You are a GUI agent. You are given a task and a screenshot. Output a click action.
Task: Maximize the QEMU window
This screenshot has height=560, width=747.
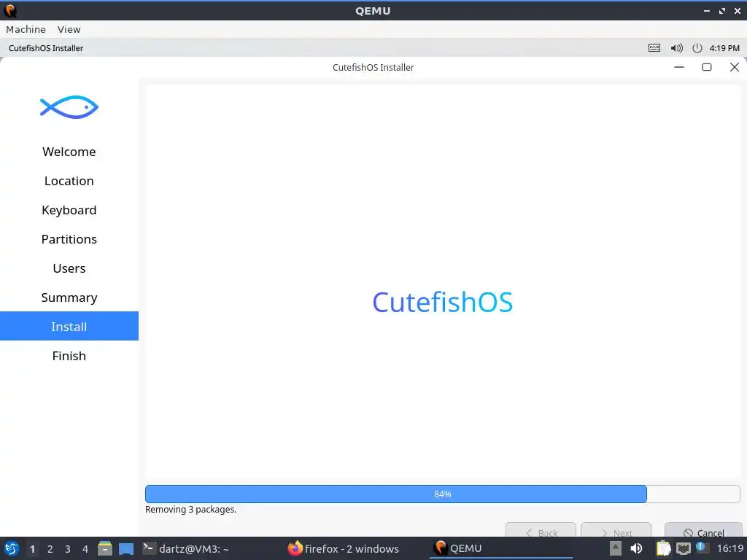point(722,10)
